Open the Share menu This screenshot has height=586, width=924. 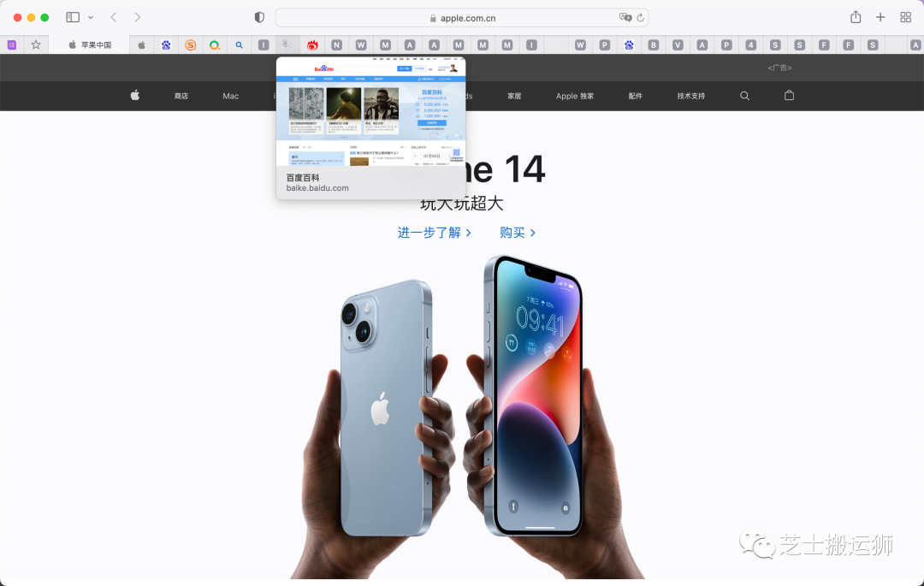[856, 17]
